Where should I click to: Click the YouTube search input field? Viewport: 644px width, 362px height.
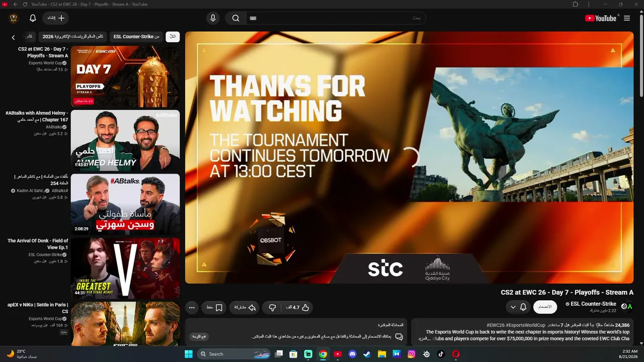click(x=336, y=18)
